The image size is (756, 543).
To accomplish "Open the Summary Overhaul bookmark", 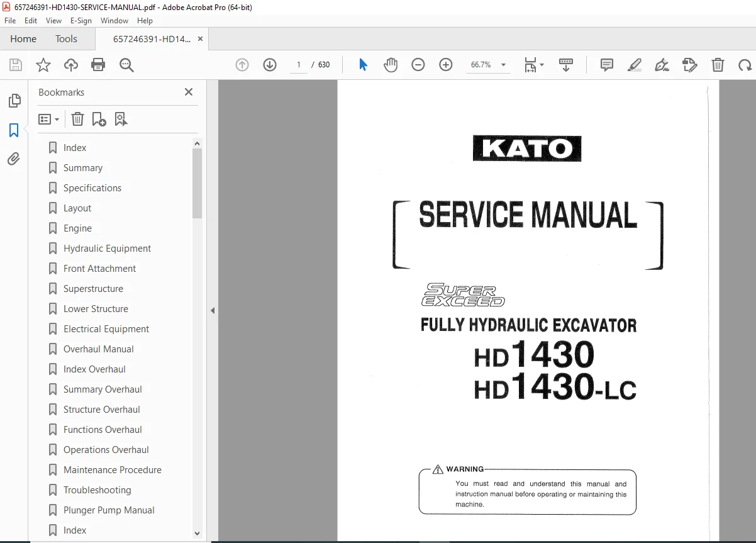I will point(103,389).
